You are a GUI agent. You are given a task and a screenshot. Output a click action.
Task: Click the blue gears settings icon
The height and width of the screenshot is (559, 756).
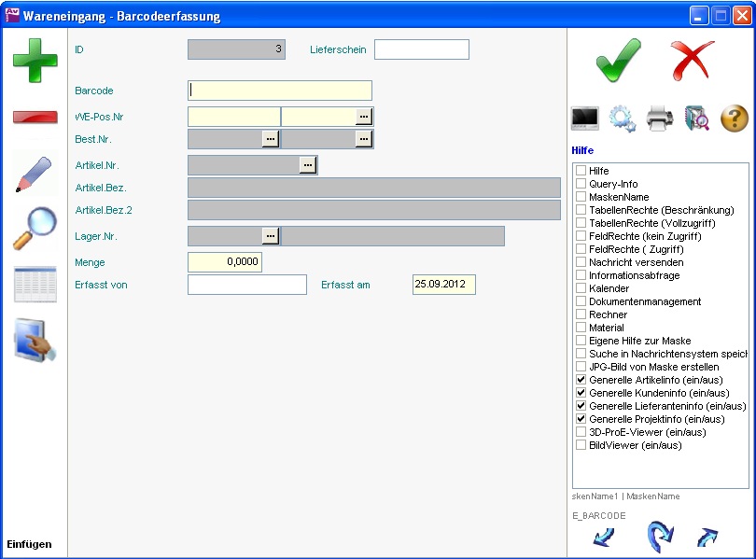(x=623, y=119)
